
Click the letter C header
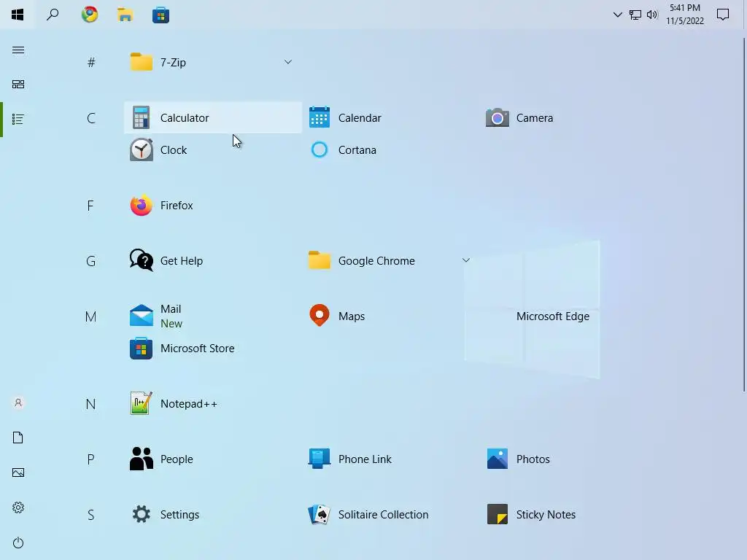[91, 117]
